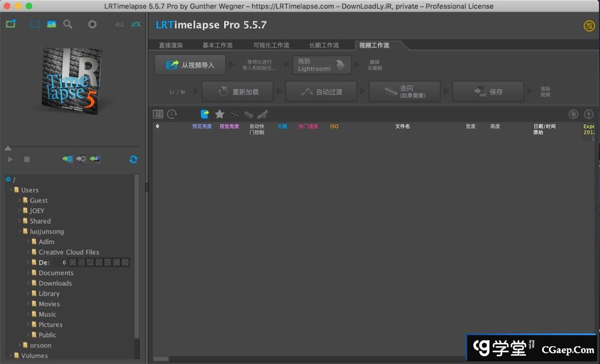Click the yellow icon at top right

coord(589,26)
